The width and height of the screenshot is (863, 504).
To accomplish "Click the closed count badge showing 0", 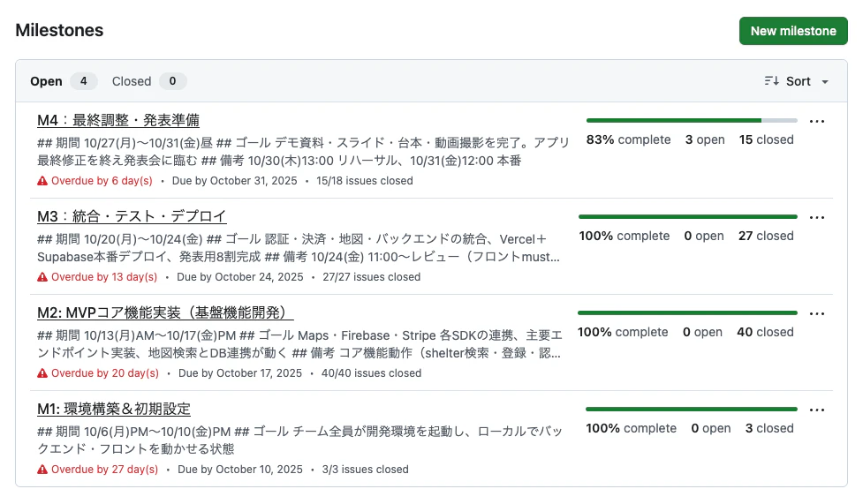I will click(x=173, y=81).
